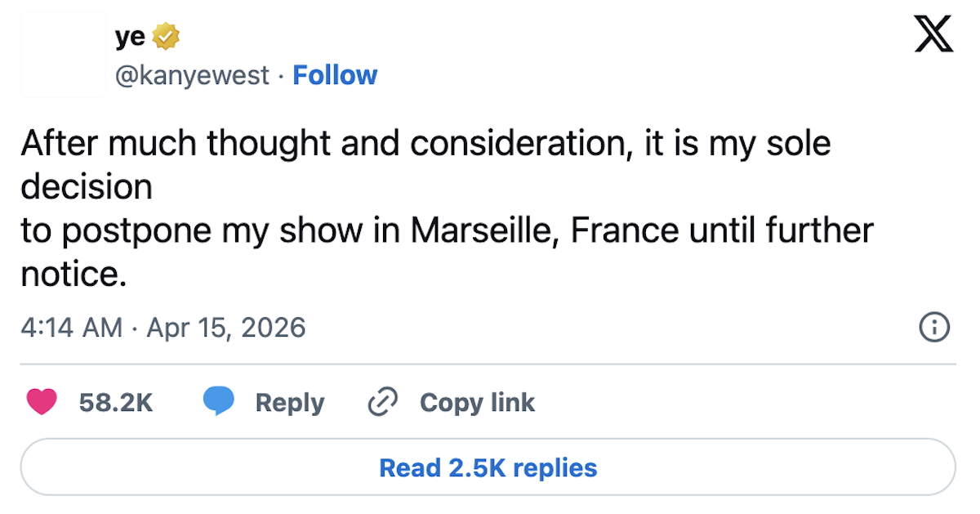Open the 4:14 AM Apr 15, 2026 timestamp

click(163, 328)
